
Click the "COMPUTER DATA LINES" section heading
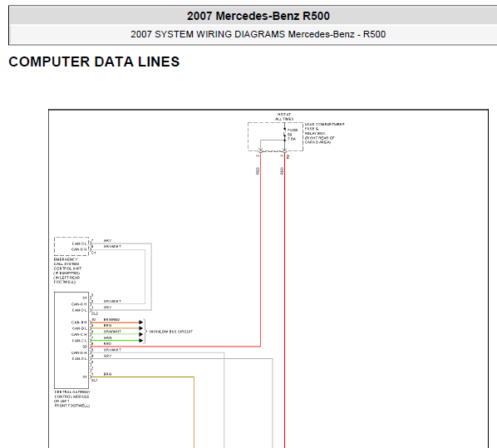[94, 62]
